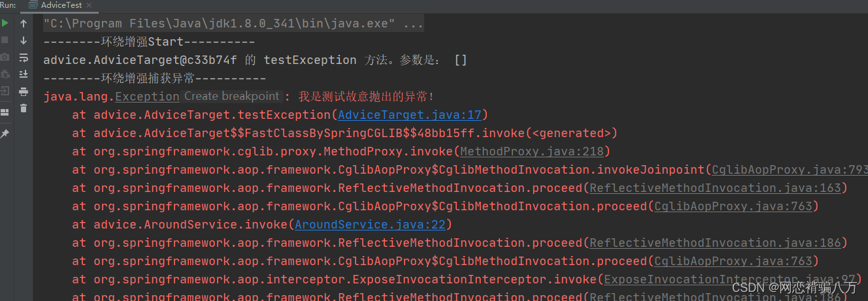This screenshot has height=301, width=868.
Task: Open the MethodProxy.java:218 source link
Action: (x=532, y=151)
